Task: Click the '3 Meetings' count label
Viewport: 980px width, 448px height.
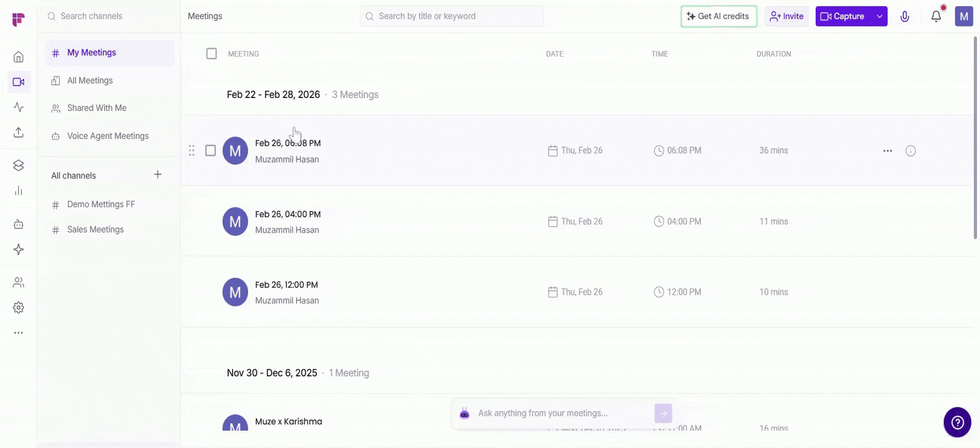Action: pos(355,95)
